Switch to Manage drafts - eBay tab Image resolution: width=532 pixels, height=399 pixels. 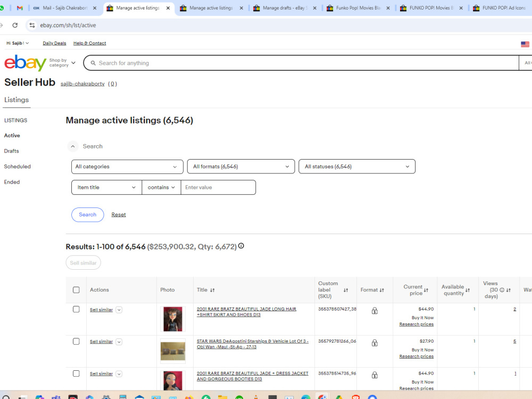coord(284,8)
